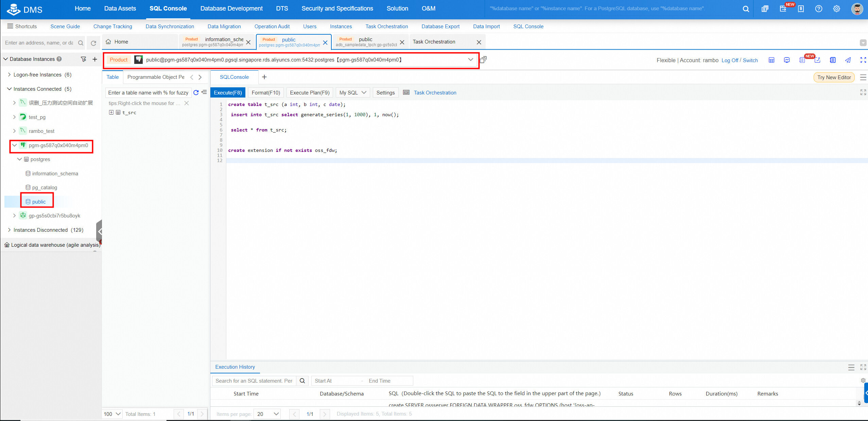Refresh the table list

pyautogui.click(x=196, y=92)
